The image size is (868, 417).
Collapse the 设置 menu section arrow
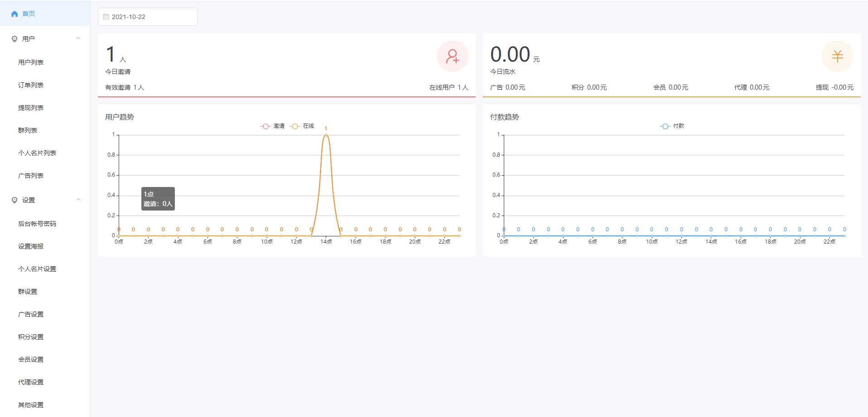pyautogui.click(x=78, y=200)
